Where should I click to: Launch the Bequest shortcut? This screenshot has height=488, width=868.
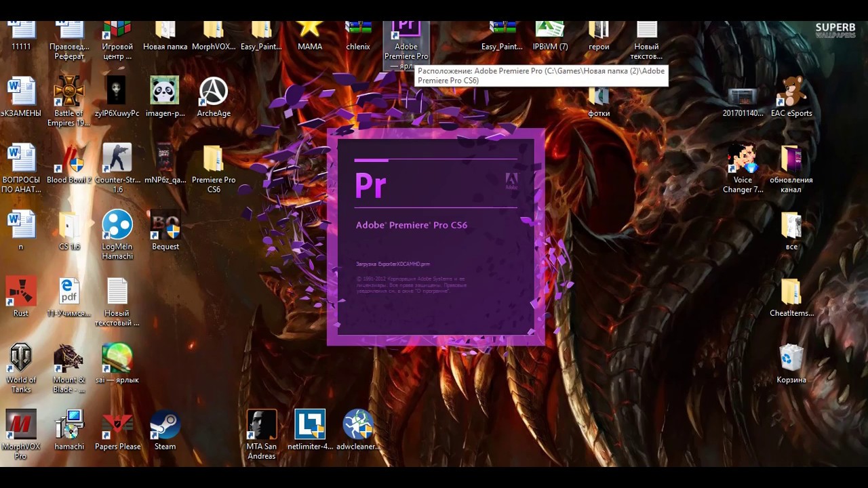165,230
